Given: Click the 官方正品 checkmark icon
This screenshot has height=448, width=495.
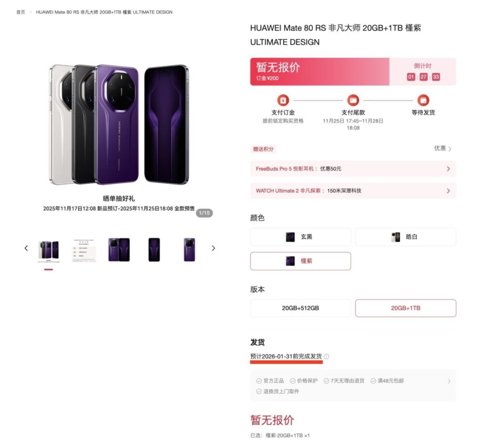Looking at the screenshot, I should coord(259,381).
